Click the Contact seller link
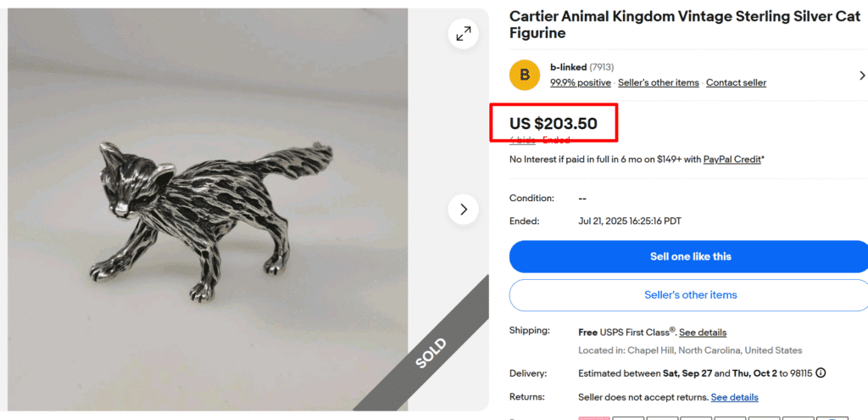 tap(736, 82)
